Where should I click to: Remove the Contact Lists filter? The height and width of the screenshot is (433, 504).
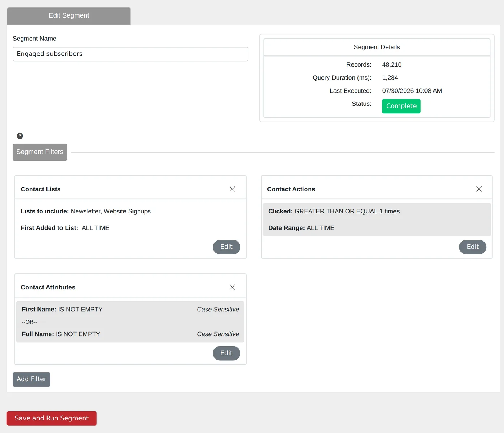click(x=232, y=189)
